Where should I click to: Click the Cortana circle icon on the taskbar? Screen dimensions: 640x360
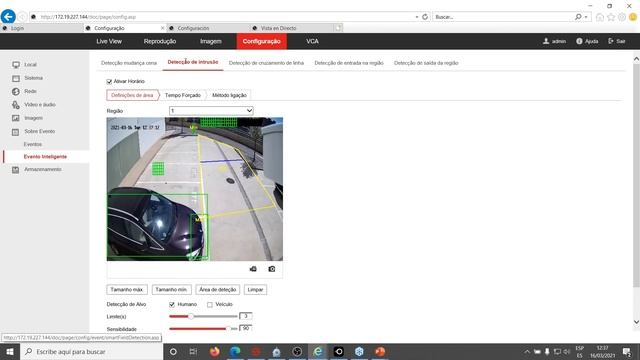click(x=173, y=351)
